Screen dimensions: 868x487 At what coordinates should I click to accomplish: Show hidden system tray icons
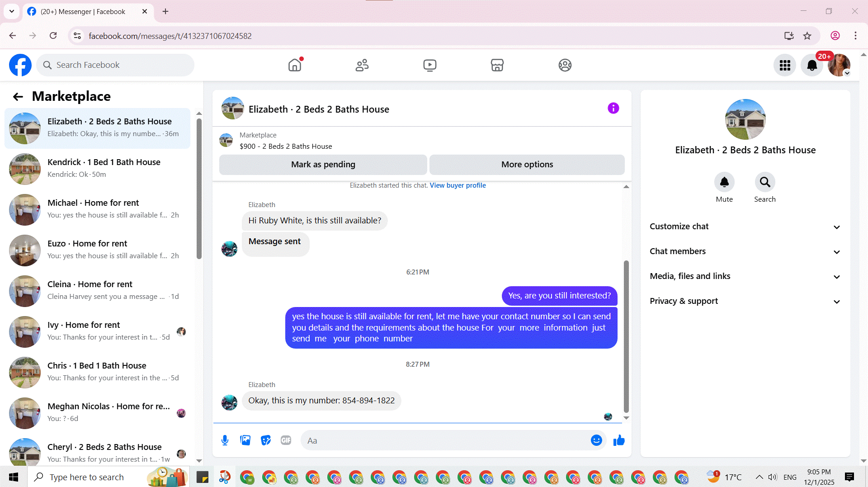(x=759, y=477)
